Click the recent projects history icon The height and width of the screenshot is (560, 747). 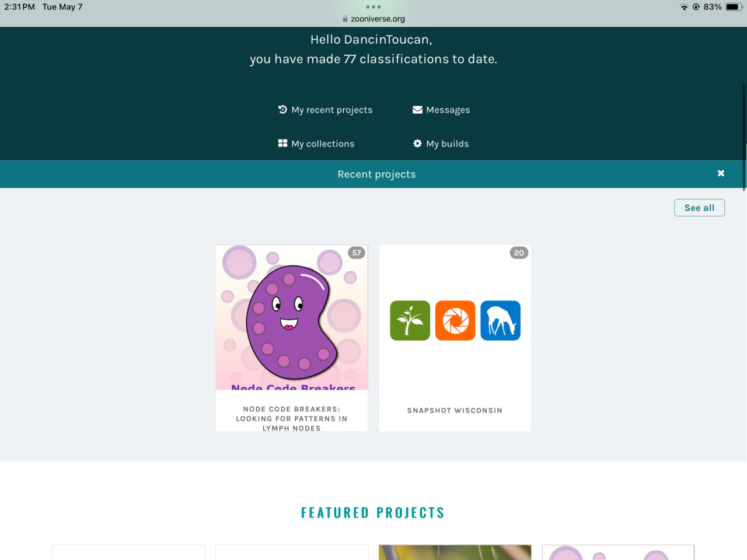282,110
